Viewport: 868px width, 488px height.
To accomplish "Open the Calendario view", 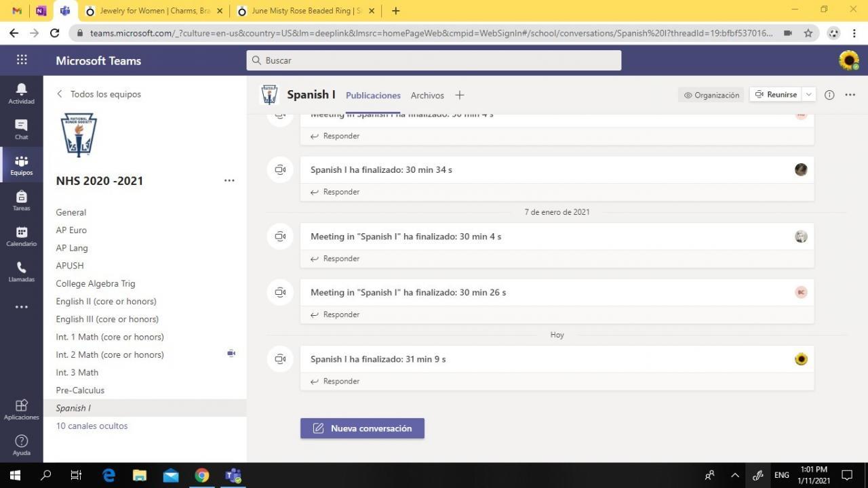I will pyautogui.click(x=22, y=237).
